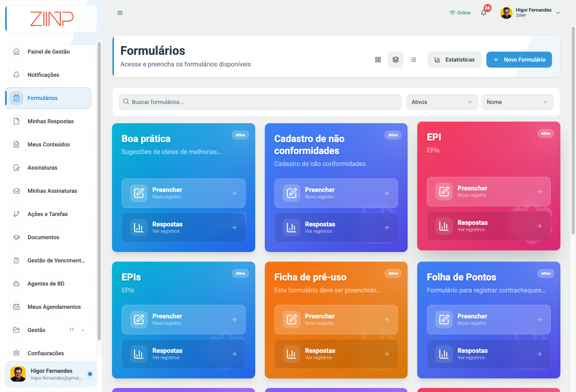The width and height of the screenshot is (576, 392).
Task: Switch to grid view layout icon
Action: point(378,60)
